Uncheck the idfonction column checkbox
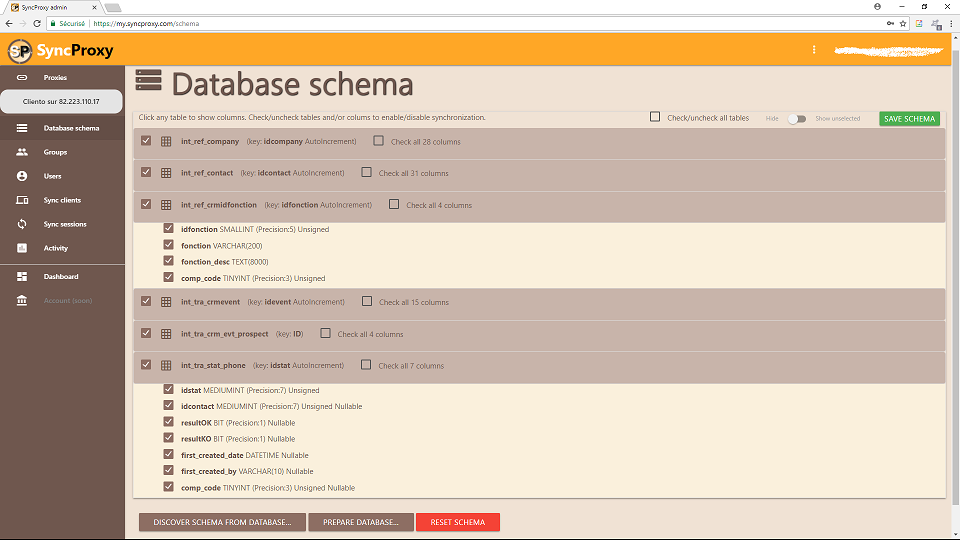This screenshot has width=960, height=540. tap(168, 228)
